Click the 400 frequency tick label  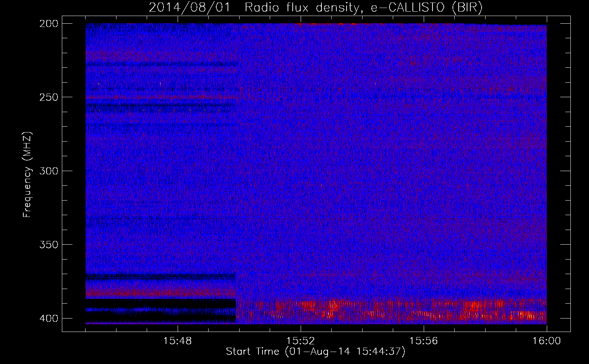49,318
